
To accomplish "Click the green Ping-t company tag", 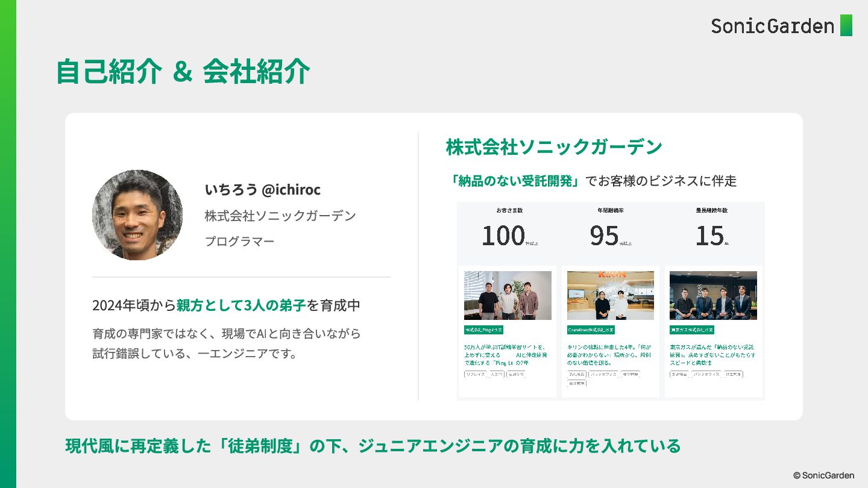I will click(483, 330).
